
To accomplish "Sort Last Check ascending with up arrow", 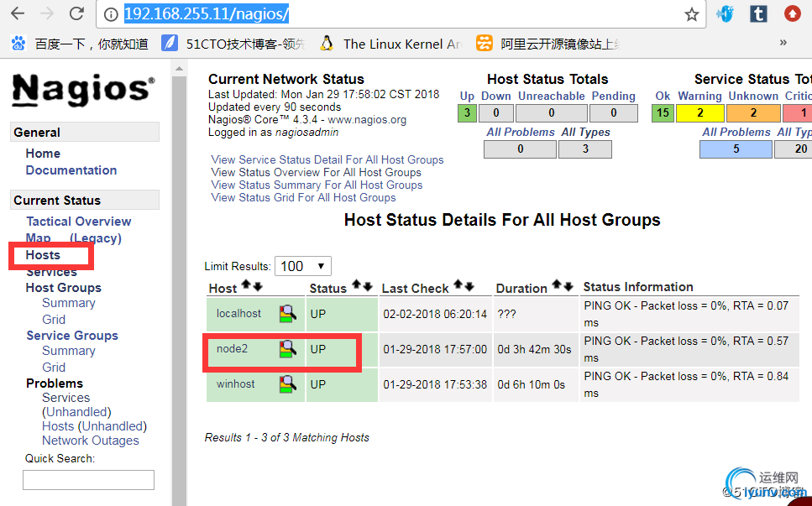I will click(x=458, y=284).
